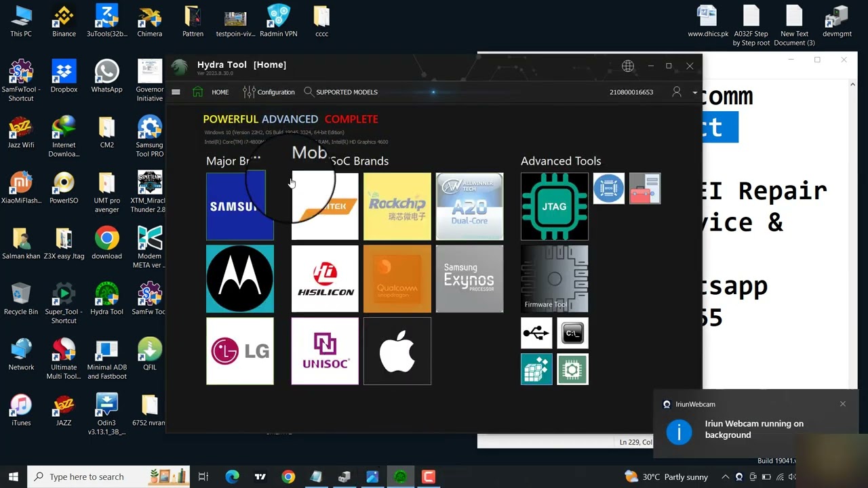This screenshot has height=488, width=868.
Task: Select the Chimera desktop shortcut
Action: (150, 22)
